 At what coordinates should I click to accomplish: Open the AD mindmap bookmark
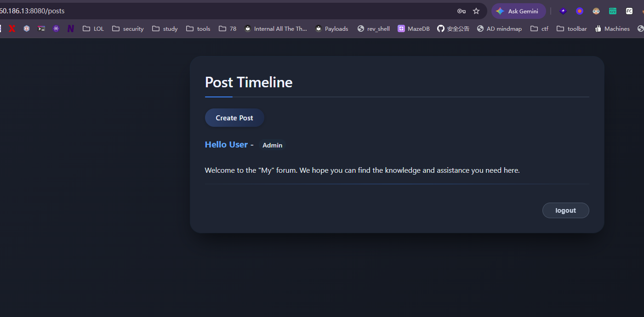[x=499, y=28]
